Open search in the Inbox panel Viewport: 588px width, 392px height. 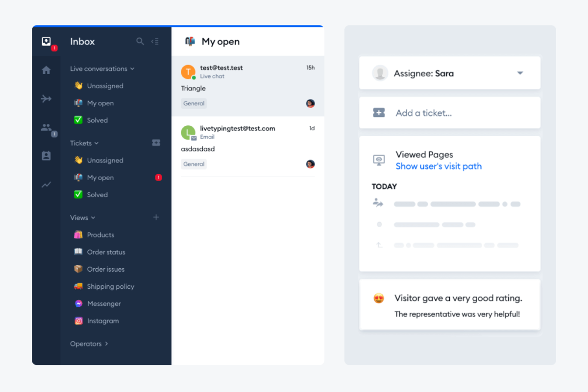[x=140, y=41]
